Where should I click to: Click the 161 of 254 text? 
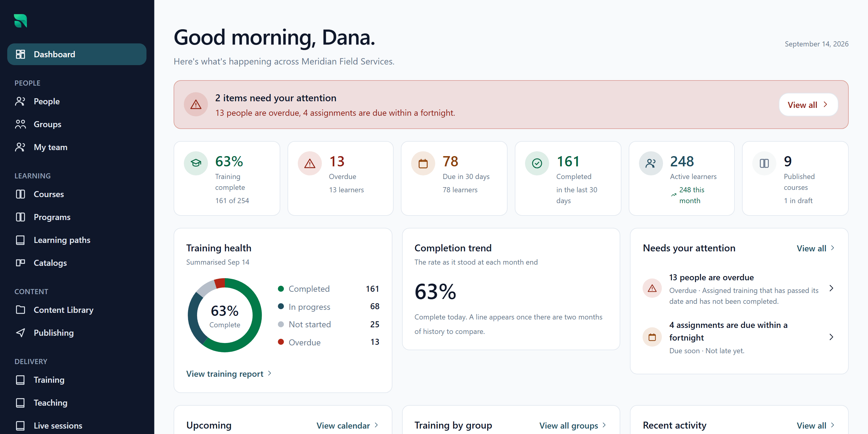[x=232, y=200]
